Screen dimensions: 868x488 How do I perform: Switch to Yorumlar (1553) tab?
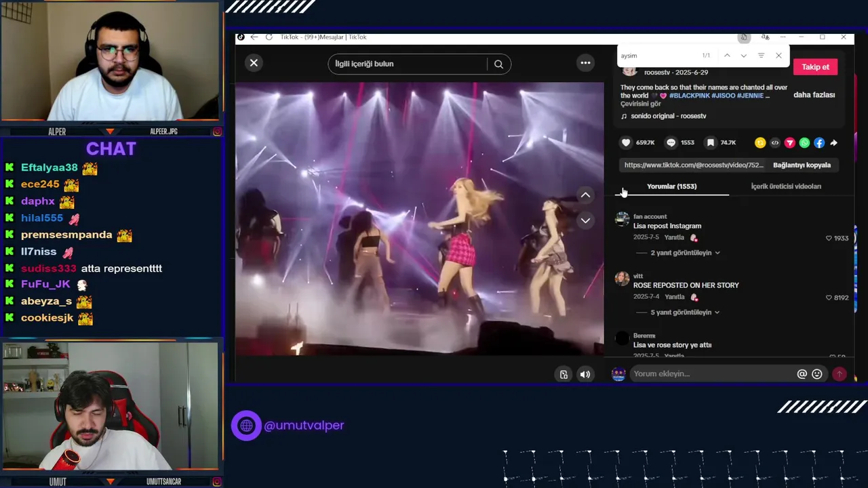[671, 186]
